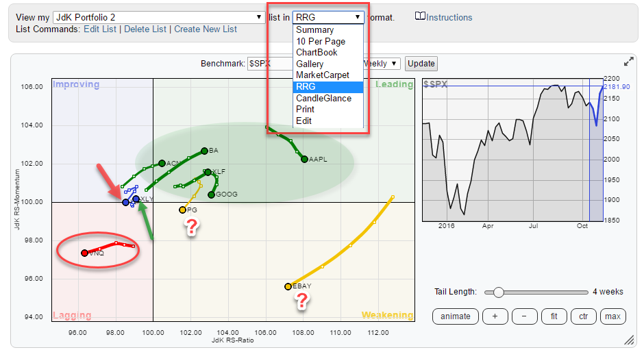The height and width of the screenshot is (350, 644).
Task: Click the animate button
Action: point(455,316)
